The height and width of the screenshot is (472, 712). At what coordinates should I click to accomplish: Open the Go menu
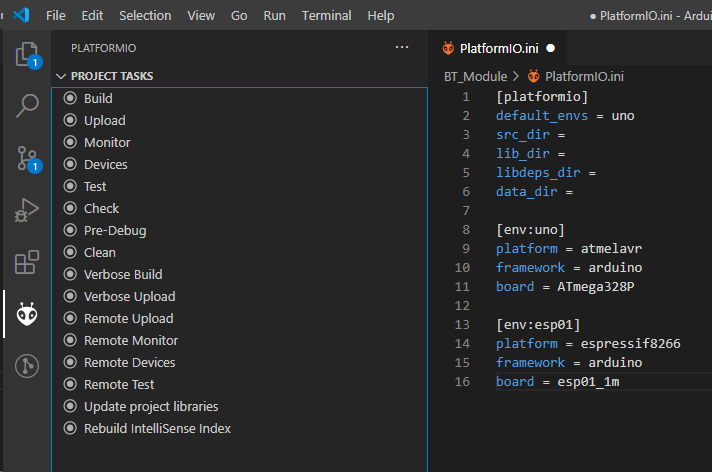239,15
